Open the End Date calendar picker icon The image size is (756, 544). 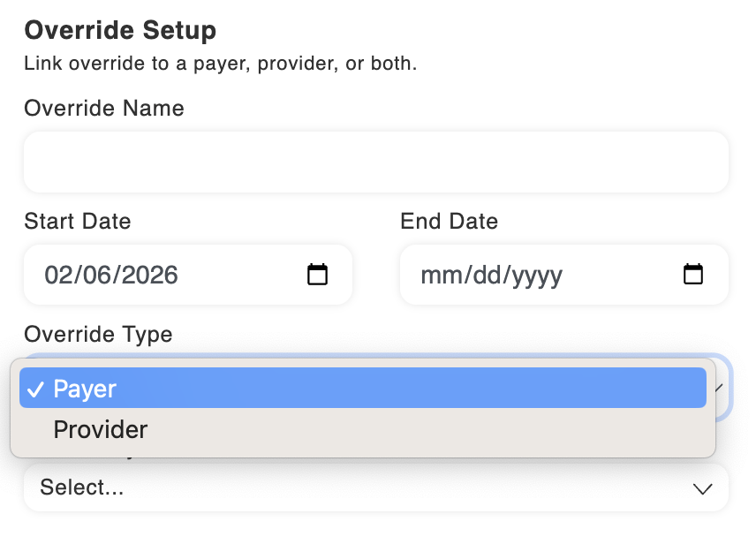(693, 275)
